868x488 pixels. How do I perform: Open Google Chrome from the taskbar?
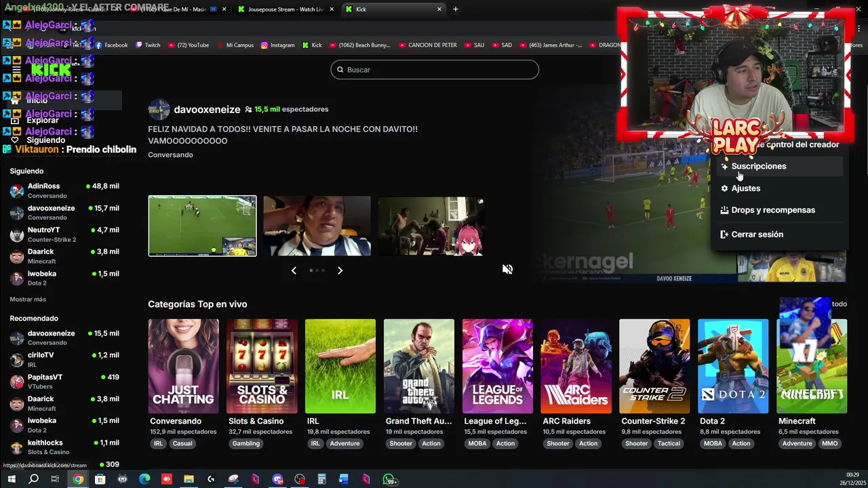pos(78,479)
